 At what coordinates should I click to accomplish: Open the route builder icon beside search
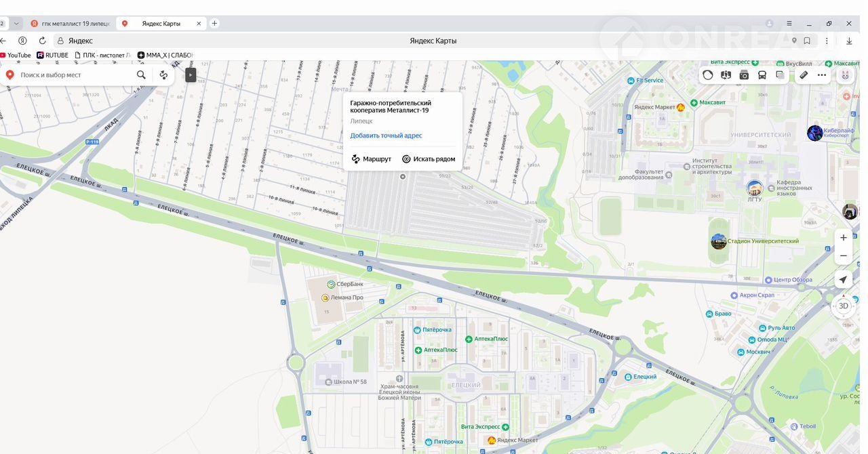pyautogui.click(x=163, y=75)
